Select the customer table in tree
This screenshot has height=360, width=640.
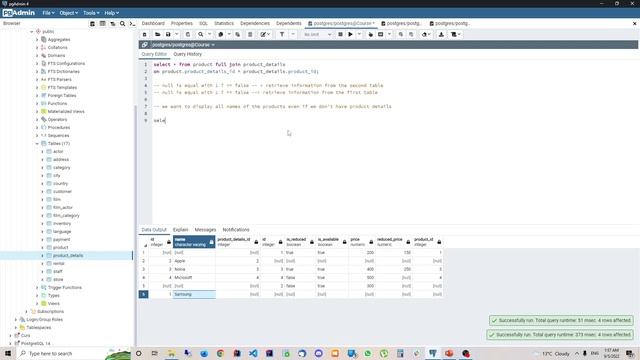[62, 191]
